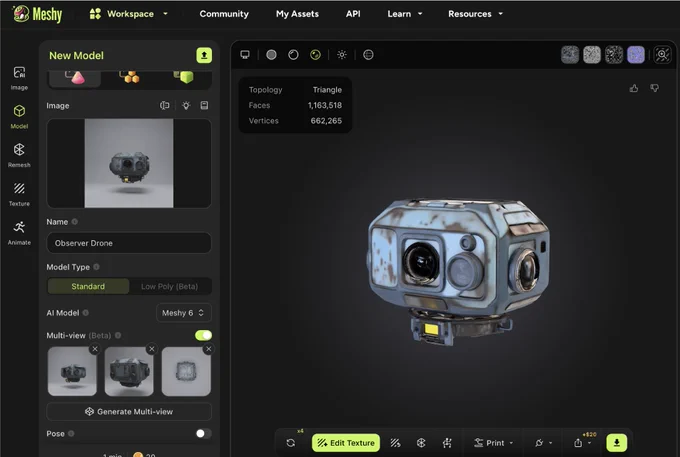
Task: Select the Model tool in the sidebar
Action: (19, 117)
